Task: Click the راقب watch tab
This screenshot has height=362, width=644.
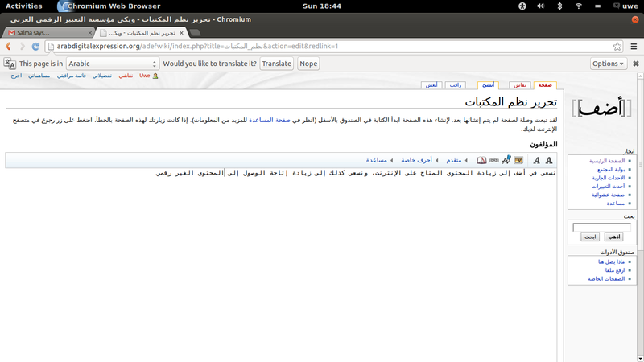Action: pos(456,85)
